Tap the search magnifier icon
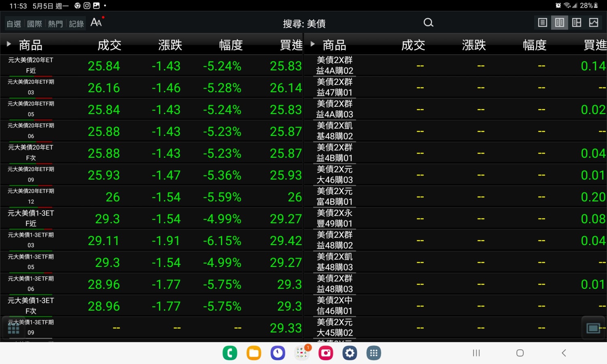 (429, 23)
